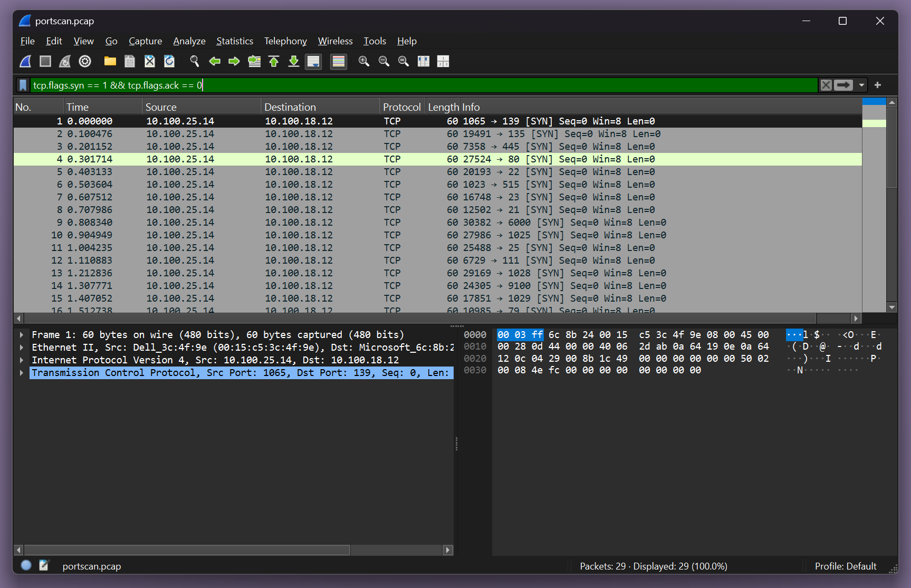Sort packets by Source column
The height and width of the screenshot is (588, 911).
(x=202, y=107)
